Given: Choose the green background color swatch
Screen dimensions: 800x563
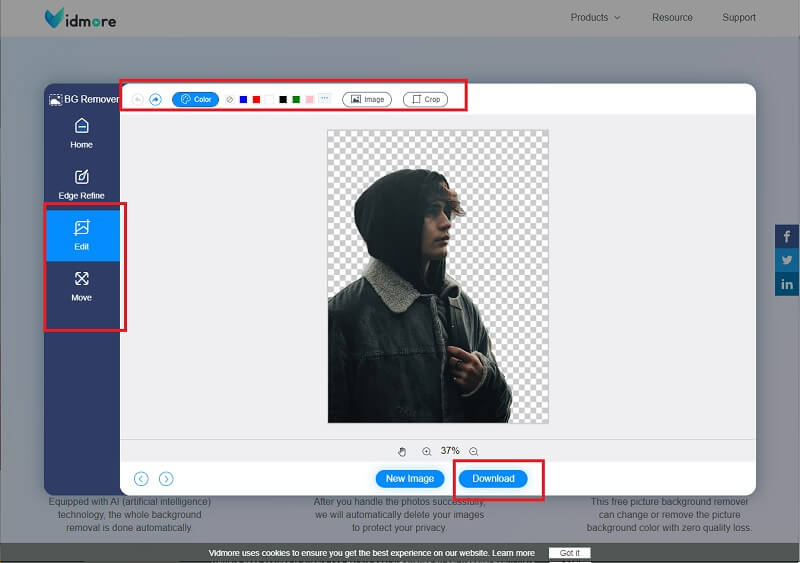Looking at the screenshot, I should pyautogui.click(x=296, y=100).
